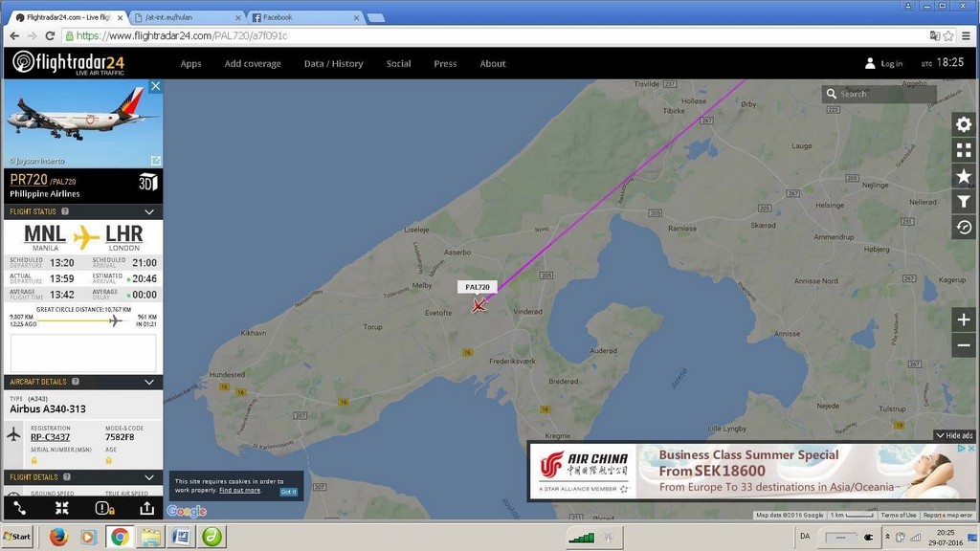980x551 pixels.
Task: Click the Windows Start button
Action: [x=17, y=537]
